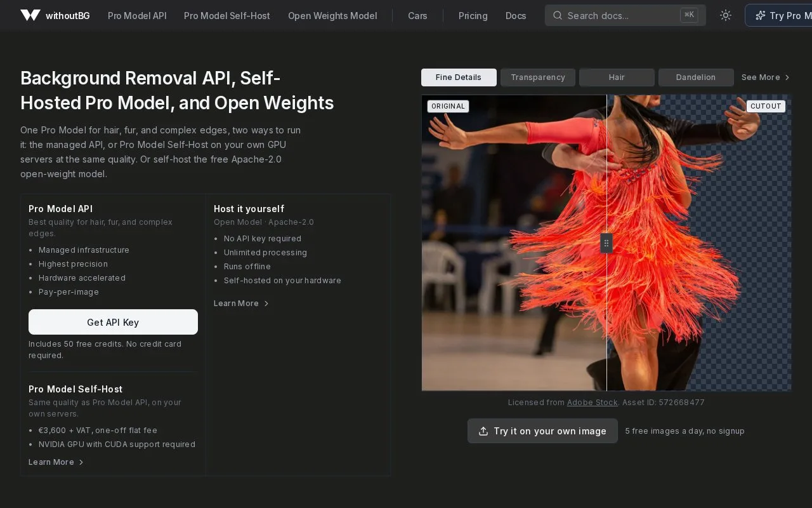Click the Search docs input field
This screenshot has height=508, width=812.
tap(625, 15)
